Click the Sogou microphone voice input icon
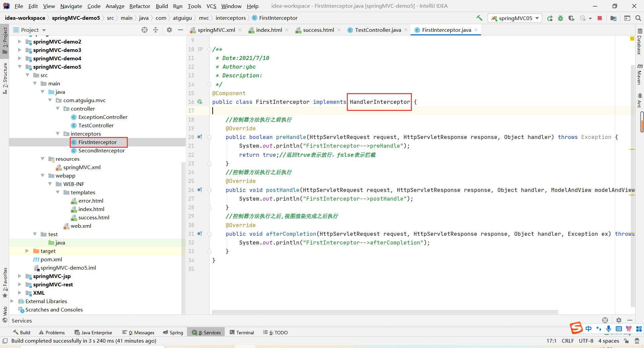Viewport: 644px width, 348px height. pos(608,329)
